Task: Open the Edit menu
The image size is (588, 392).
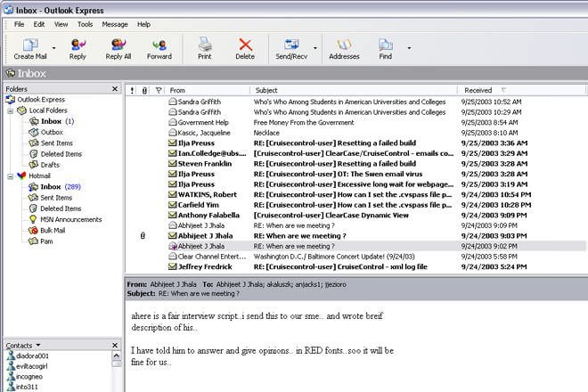Action: (39, 24)
